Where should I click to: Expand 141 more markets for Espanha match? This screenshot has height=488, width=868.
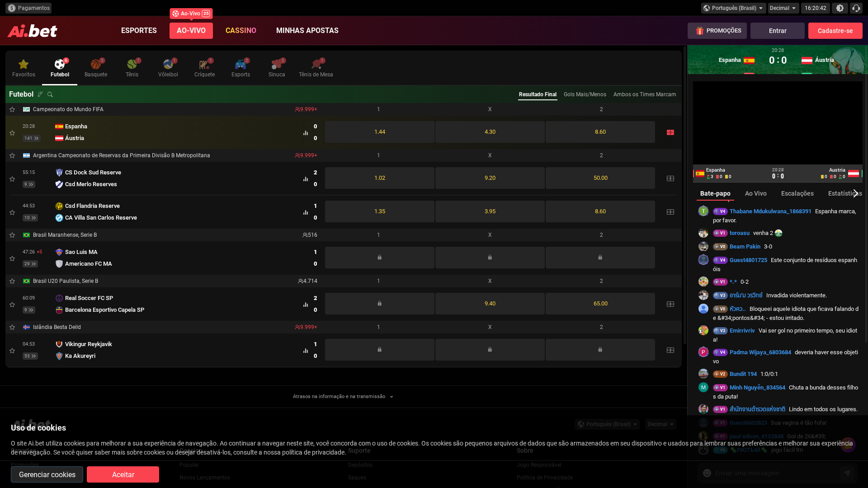point(32,138)
